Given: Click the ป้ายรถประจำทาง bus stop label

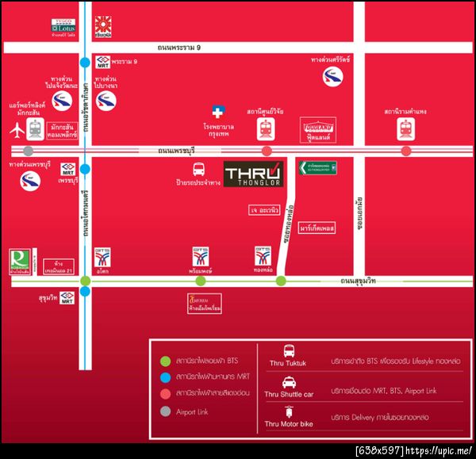Looking at the screenshot, I should (198, 182).
